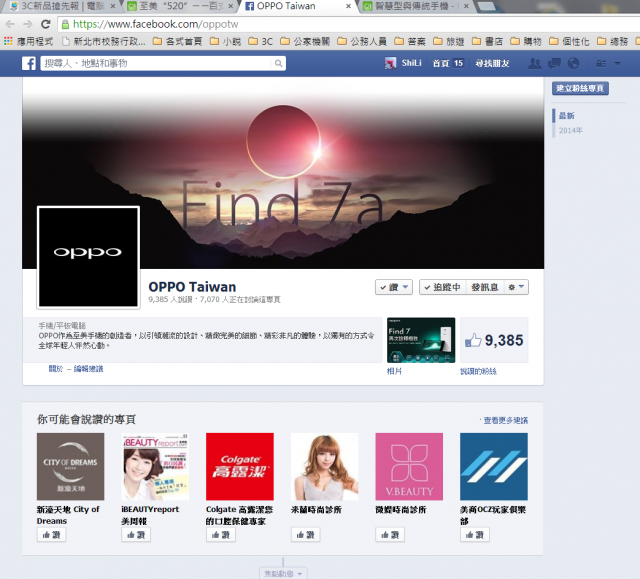This screenshot has height=579, width=640.
Task: Open messages icon in header
Action: (x=554, y=63)
